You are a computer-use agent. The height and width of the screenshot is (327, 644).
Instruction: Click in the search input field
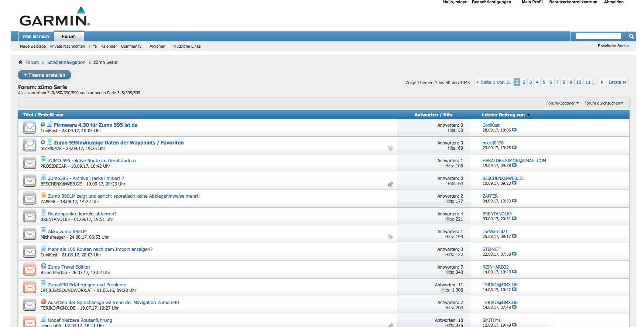599,36
